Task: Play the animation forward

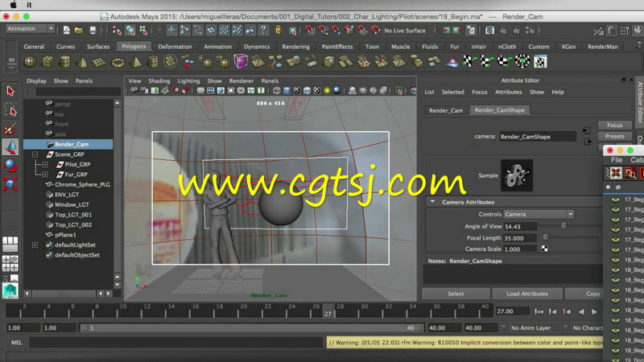Action: point(594,312)
